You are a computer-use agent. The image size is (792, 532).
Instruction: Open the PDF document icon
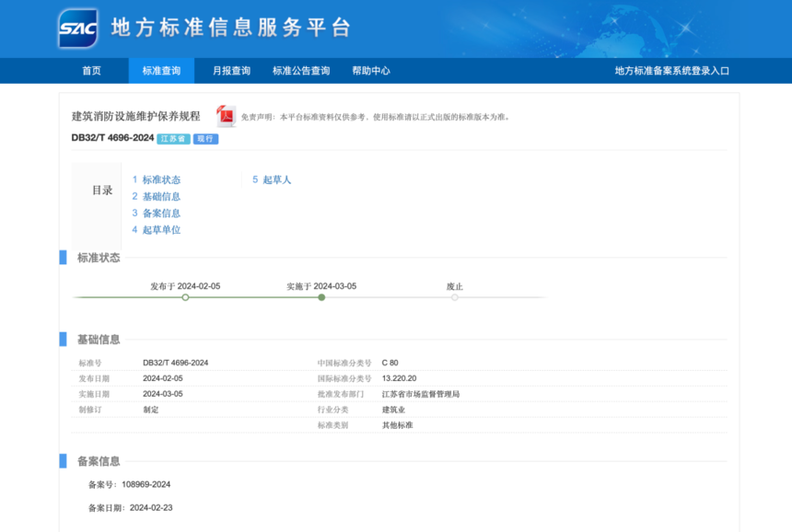coord(226,116)
